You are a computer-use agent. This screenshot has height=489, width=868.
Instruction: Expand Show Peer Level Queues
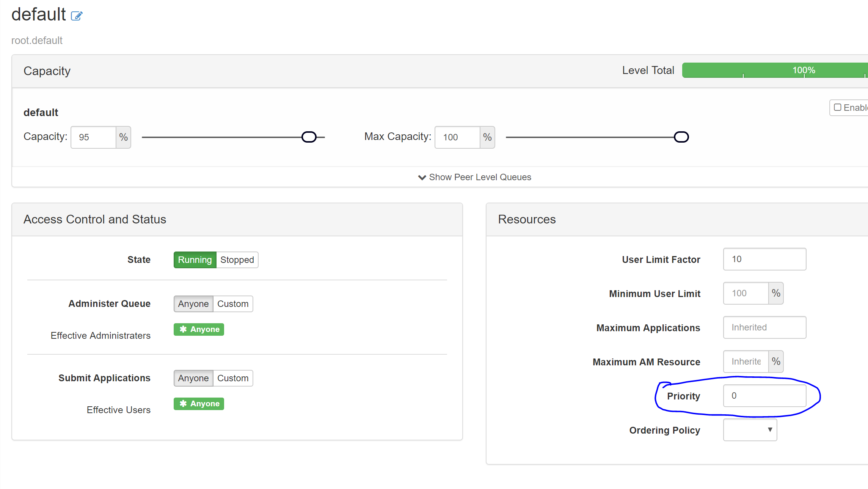coord(480,177)
